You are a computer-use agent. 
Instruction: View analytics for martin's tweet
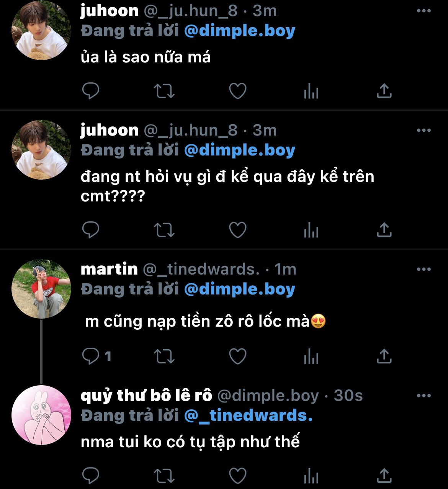(311, 357)
